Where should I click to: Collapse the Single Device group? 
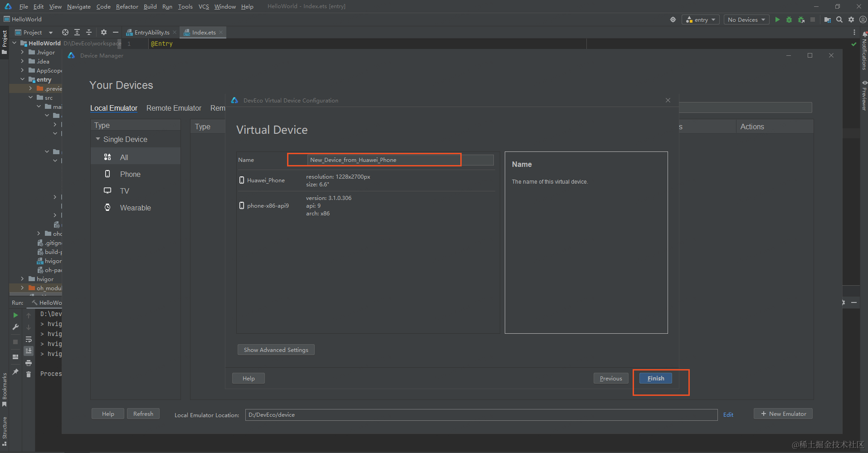click(98, 139)
